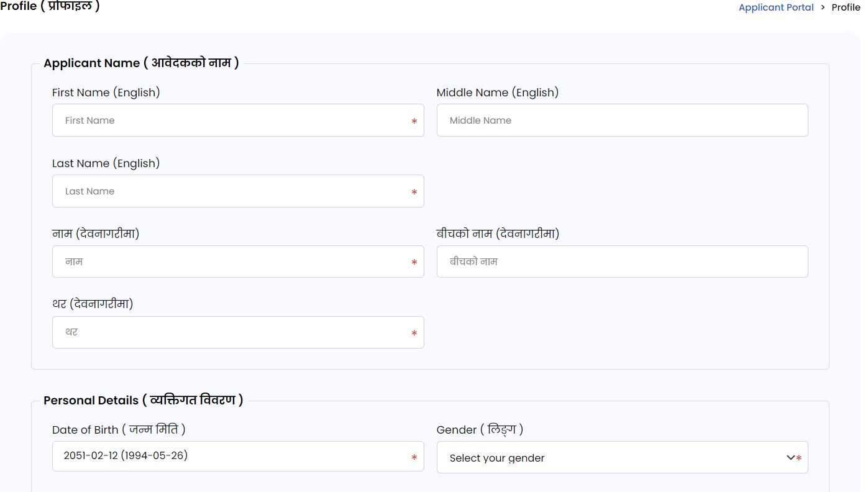Focus the बीचको नाम (देवनागरीमा) input box
Image resolution: width=868 pixels, height=492 pixels.
tap(621, 262)
